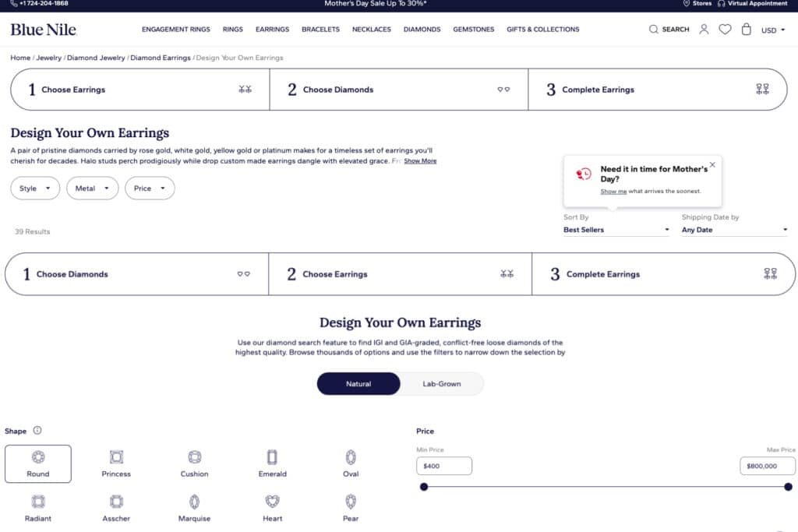Open the Engagement Rings menu

[175, 30]
